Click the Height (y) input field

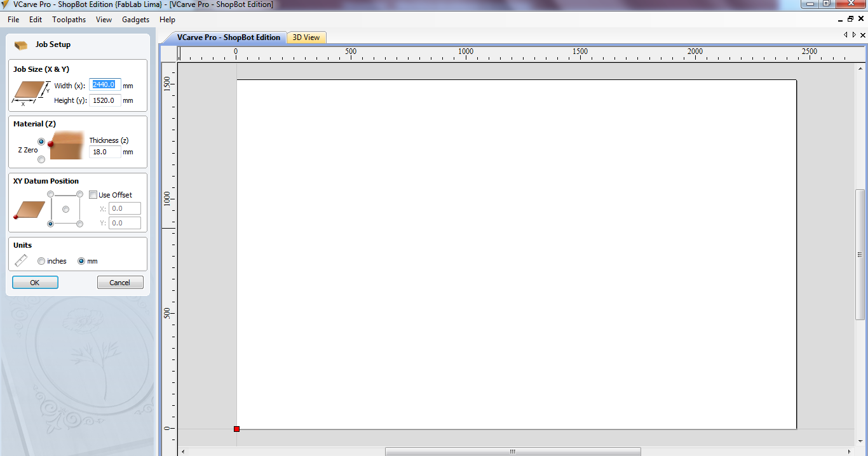click(105, 100)
